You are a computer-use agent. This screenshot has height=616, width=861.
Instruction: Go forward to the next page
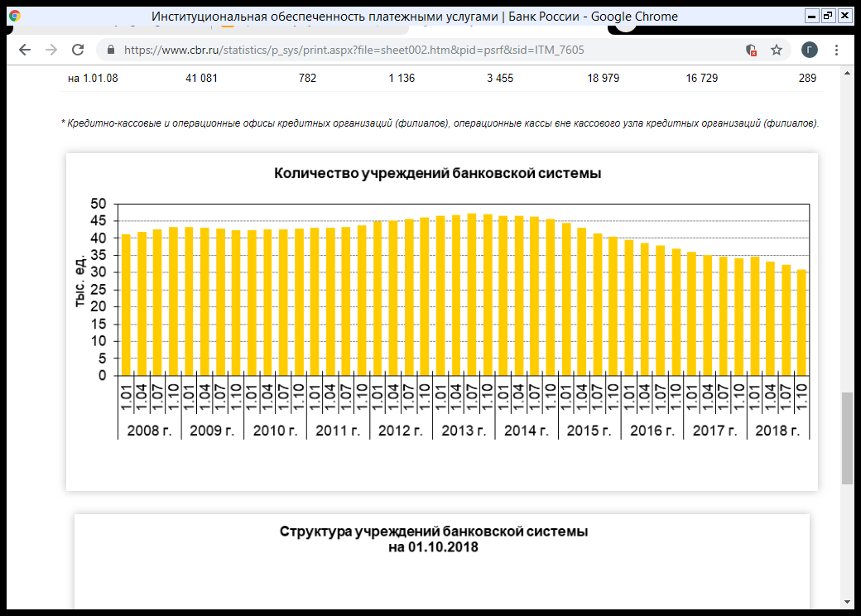pyautogui.click(x=51, y=50)
